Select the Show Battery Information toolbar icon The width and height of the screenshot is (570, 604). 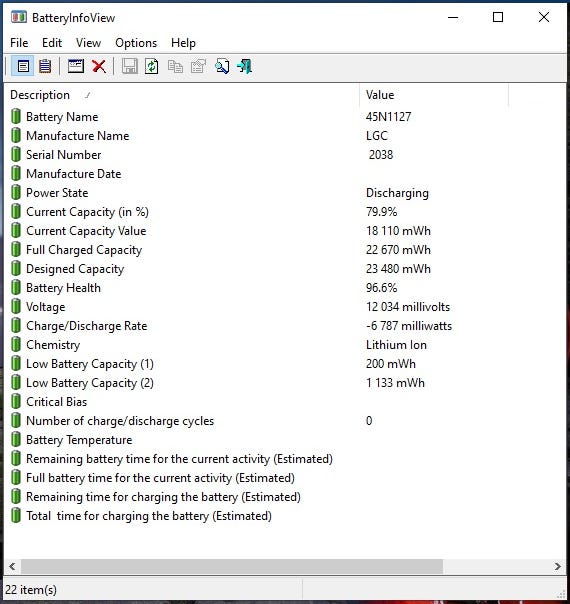pos(23,66)
